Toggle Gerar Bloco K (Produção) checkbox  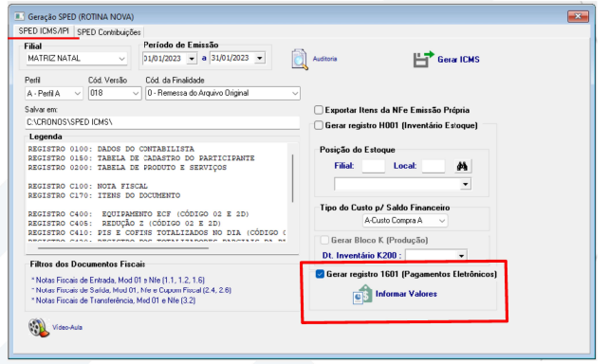pos(324,240)
